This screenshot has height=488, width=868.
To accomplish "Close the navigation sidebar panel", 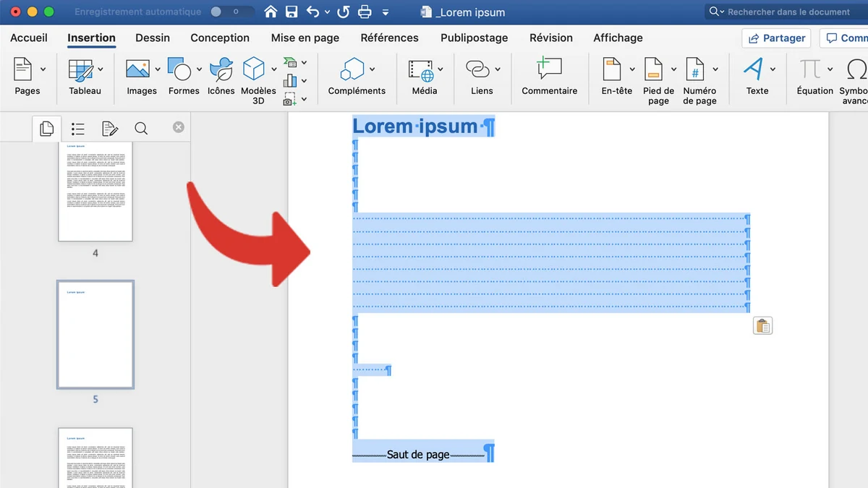I will tap(179, 127).
